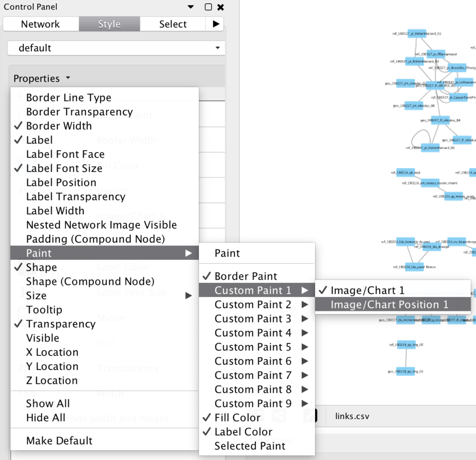
Task: Choose Show All properties
Action: 105,404
